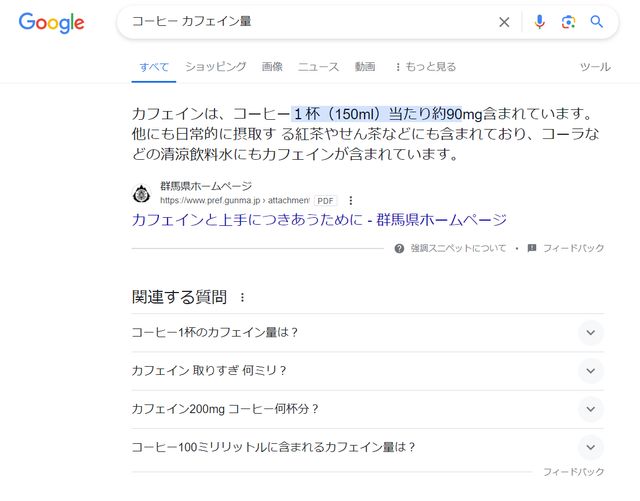Open Google Lens image search
This screenshot has width=640, height=501.
[568, 22]
